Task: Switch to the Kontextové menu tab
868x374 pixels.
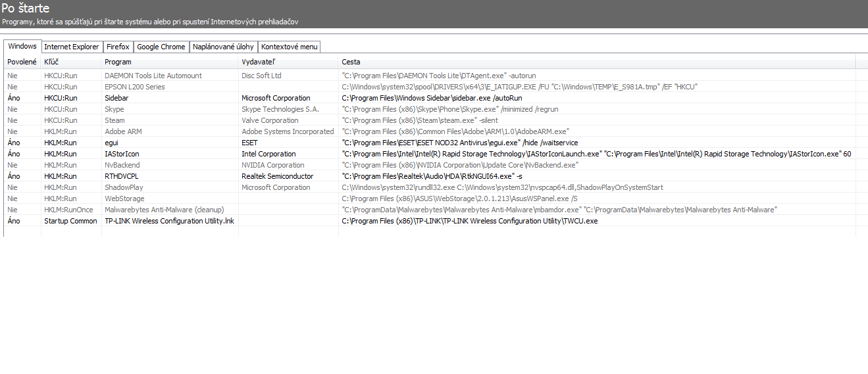Action: (290, 47)
